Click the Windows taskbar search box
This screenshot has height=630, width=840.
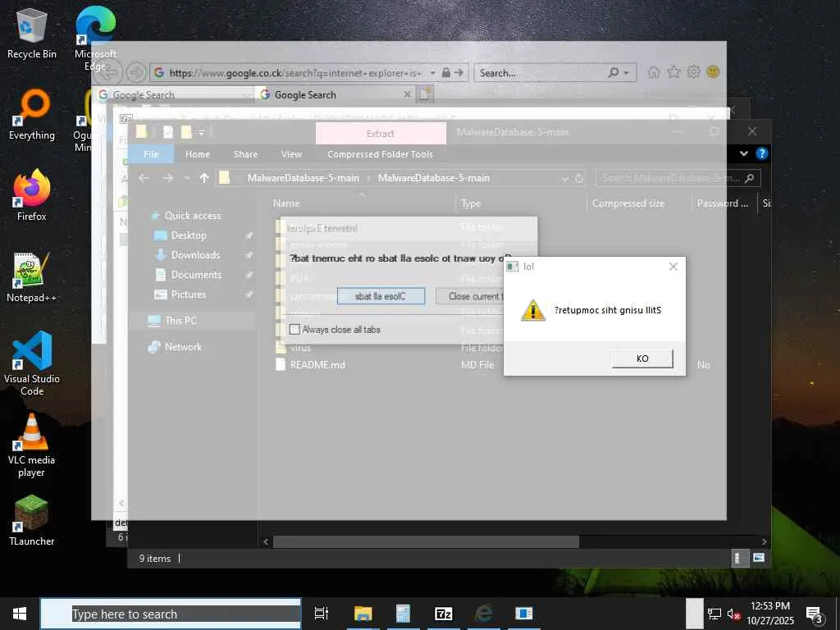coord(171,614)
